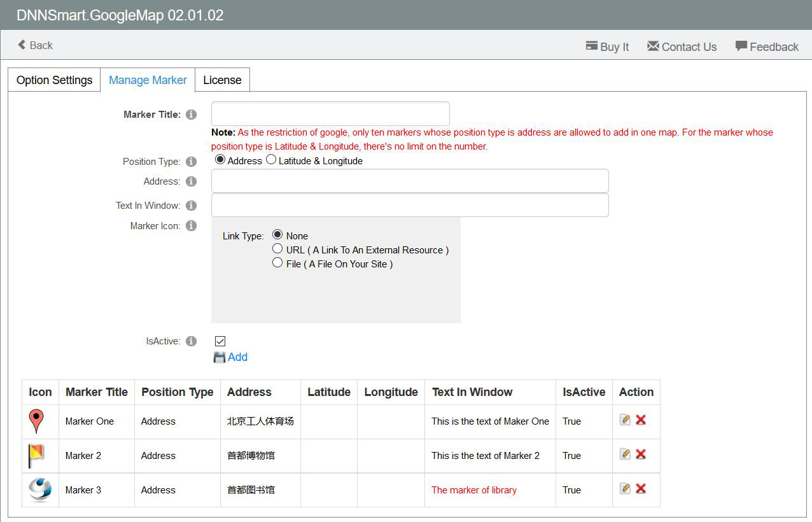Click the Position Type column header

pyautogui.click(x=178, y=392)
